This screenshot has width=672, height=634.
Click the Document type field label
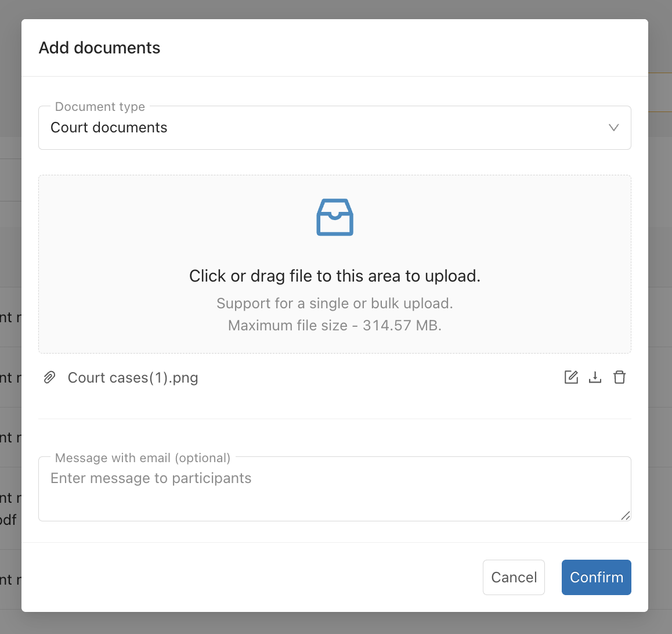click(100, 106)
